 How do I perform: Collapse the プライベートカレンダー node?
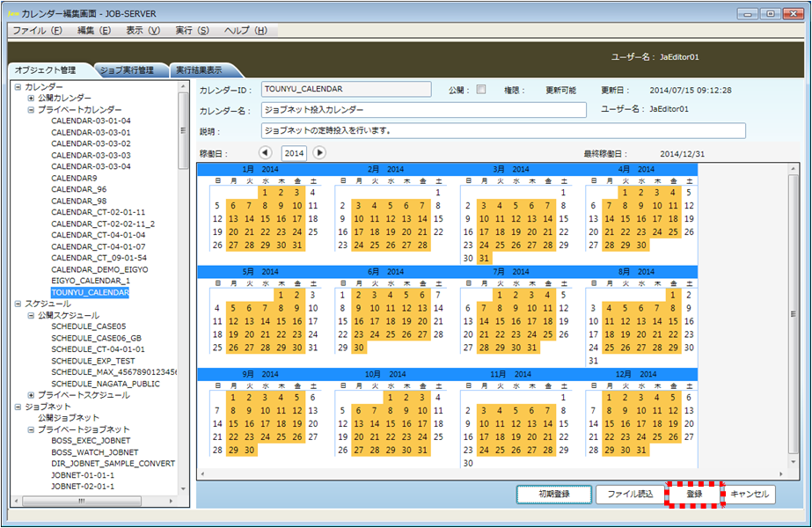pyautogui.click(x=31, y=110)
